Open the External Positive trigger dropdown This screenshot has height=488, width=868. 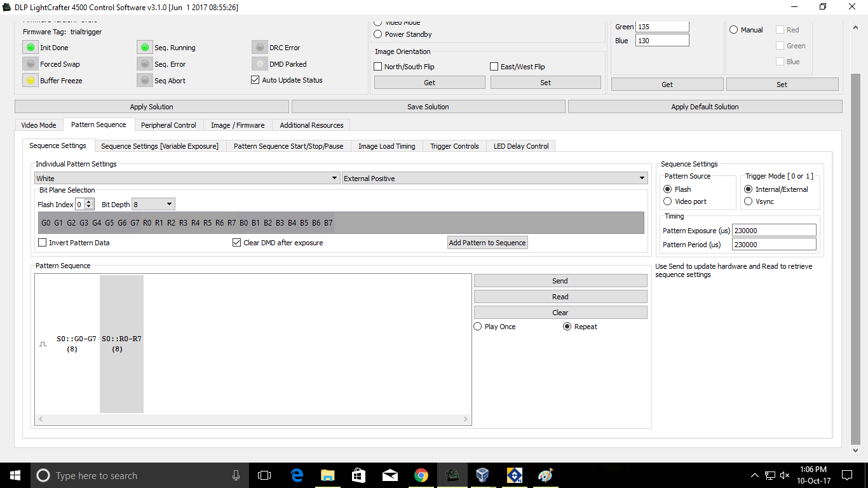(494, 179)
